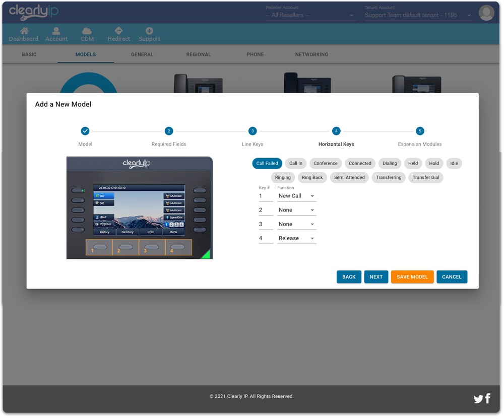Open the Support plus icon
Screen dimensions: 504x420
tap(149, 31)
